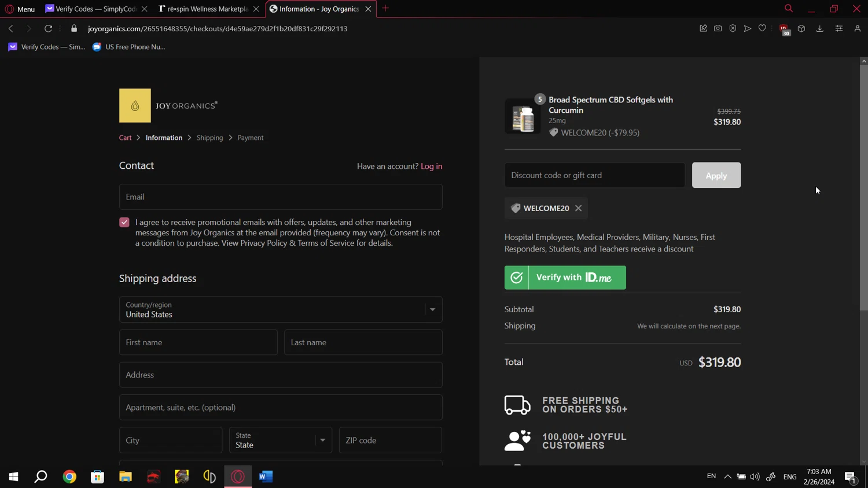
Task: Select the Shipping breadcrumb step
Action: pyautogui.click(x=209, y=138)
